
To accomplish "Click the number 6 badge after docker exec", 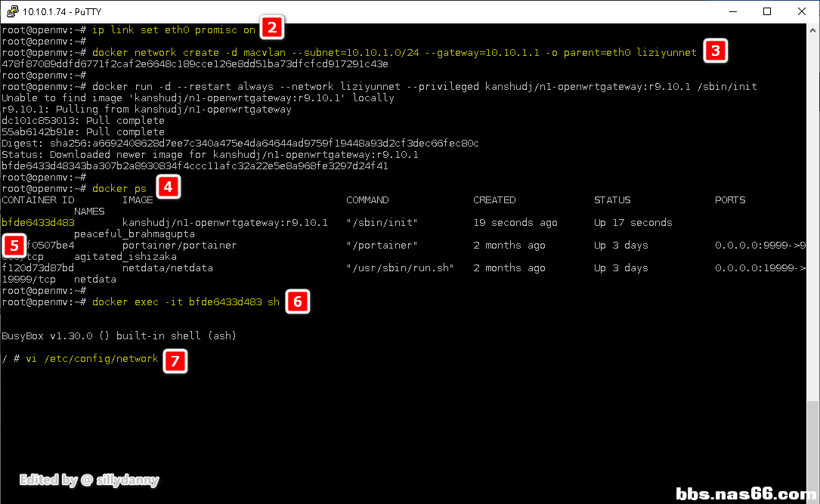I will point(297,302).
